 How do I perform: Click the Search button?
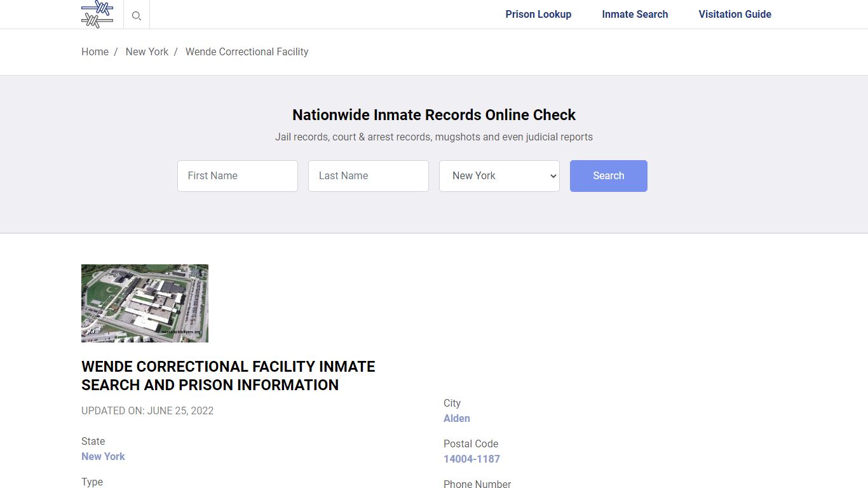tap(609, 176)
